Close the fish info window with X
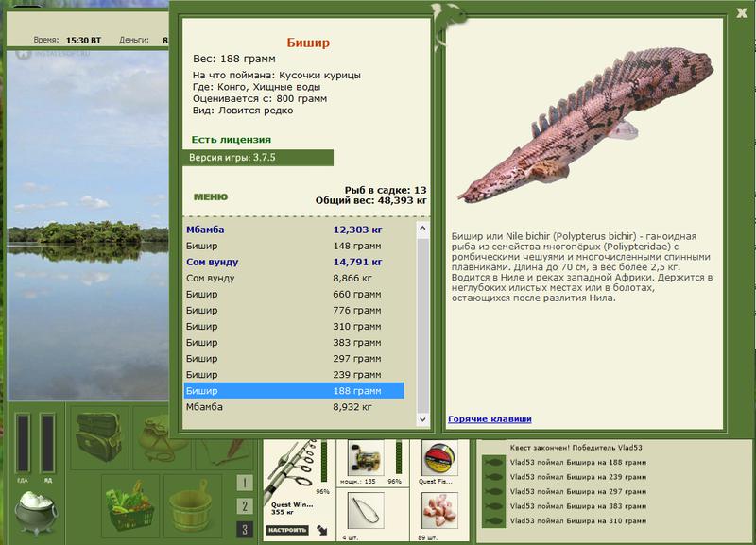Image resolution: width=756 pixels, height=545 pixels. click(x=742, y=13)
